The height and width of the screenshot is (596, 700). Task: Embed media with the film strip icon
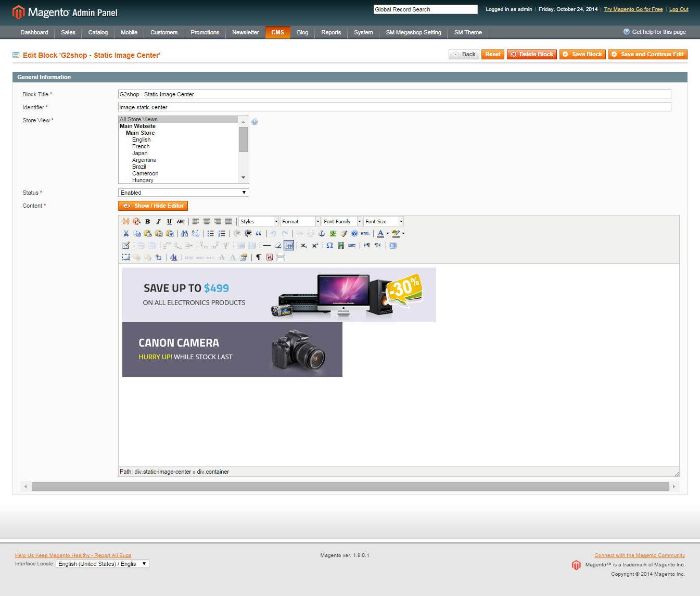(x=341, y=246)
